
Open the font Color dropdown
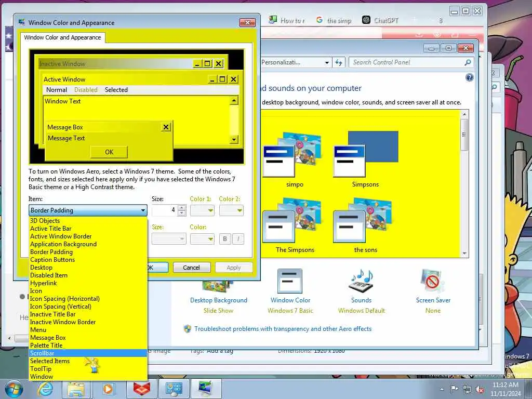coord(202,239)
